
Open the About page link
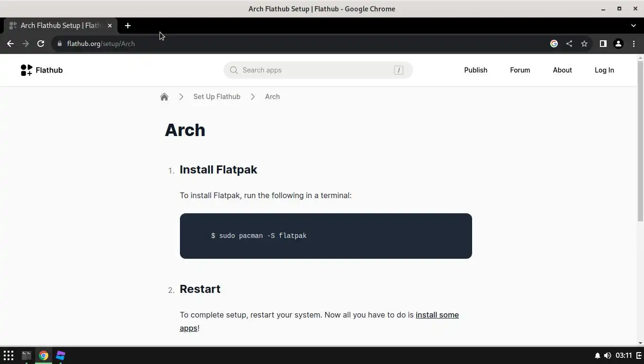click(563, 70)
